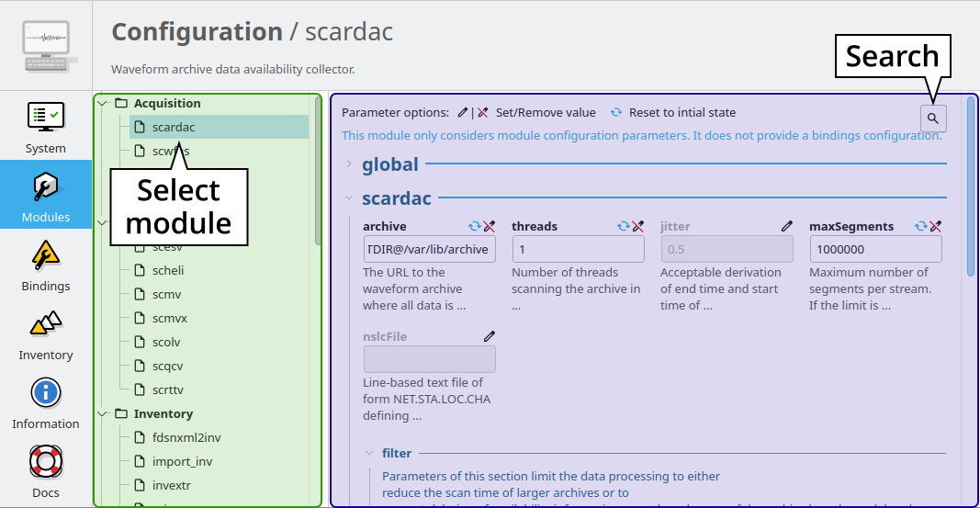Open the System panel in the sidebar
Screen dimensions: 980x508
pyautogui.click(x=45, y=126)
